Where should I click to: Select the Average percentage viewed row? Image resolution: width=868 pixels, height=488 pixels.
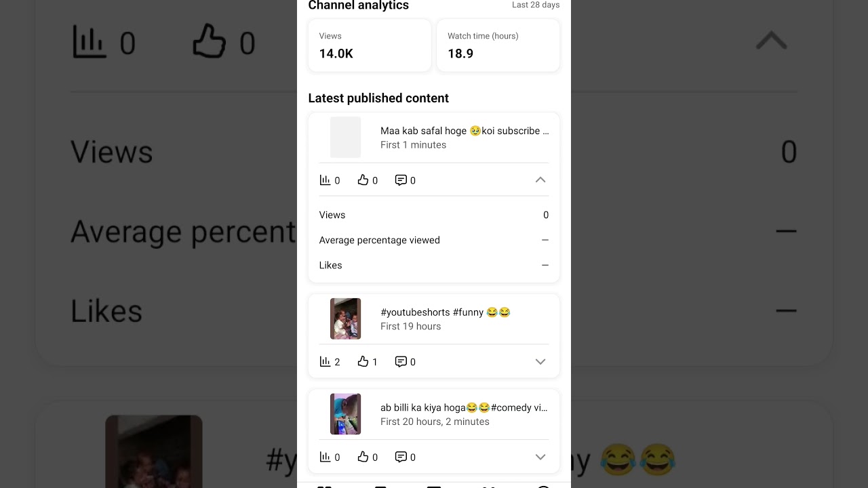tap(434, 240)
